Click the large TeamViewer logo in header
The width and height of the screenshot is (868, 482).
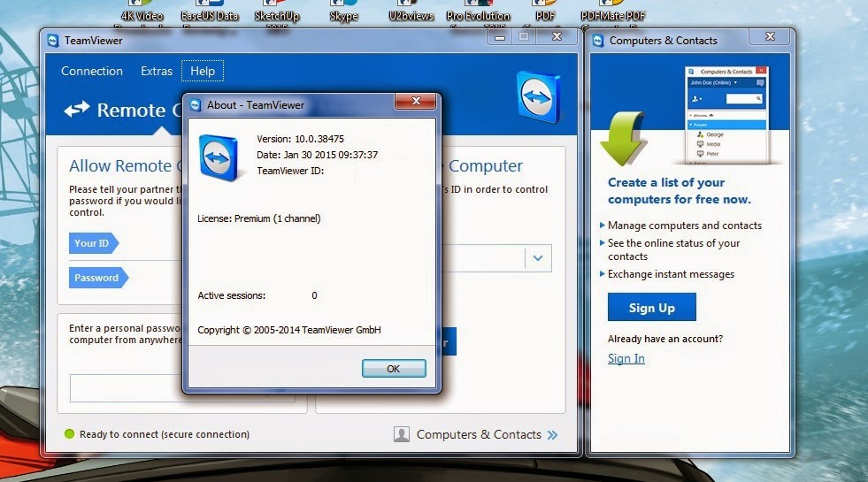pyautogui.click(x=537, y=97)
